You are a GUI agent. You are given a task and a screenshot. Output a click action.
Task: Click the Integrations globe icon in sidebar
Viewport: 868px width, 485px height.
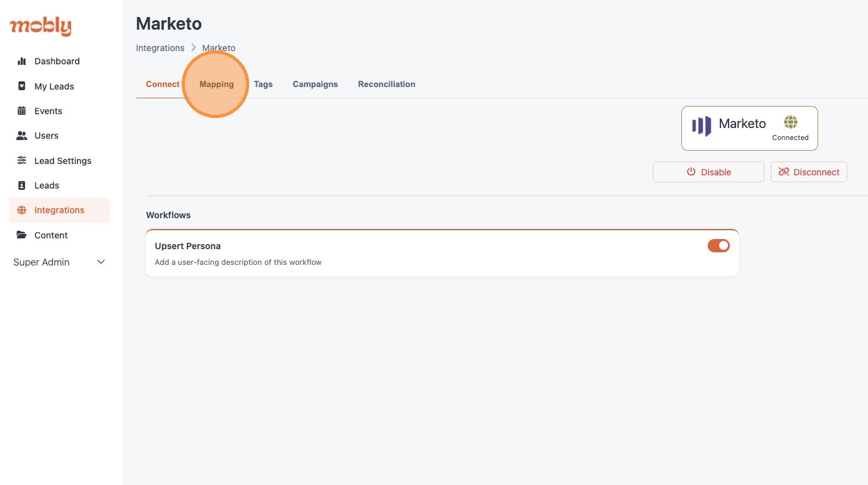tap(22, 210)
